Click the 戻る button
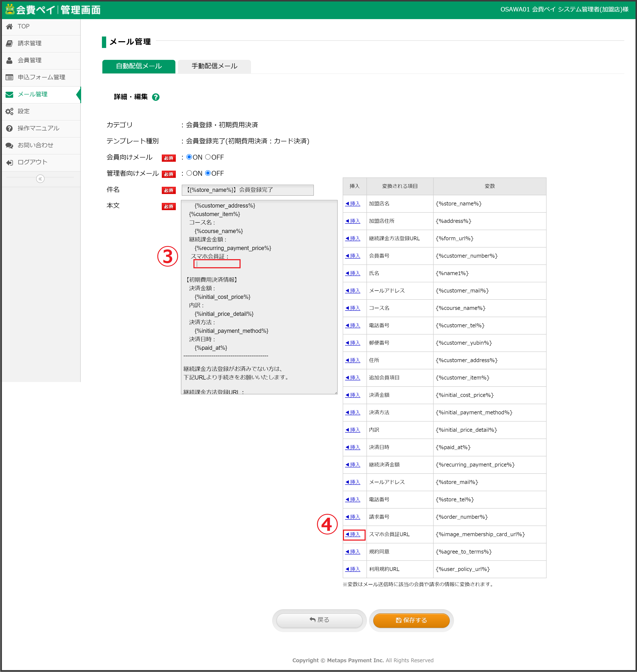This screenshot has width=637, height=672. [x=319, y=620]
